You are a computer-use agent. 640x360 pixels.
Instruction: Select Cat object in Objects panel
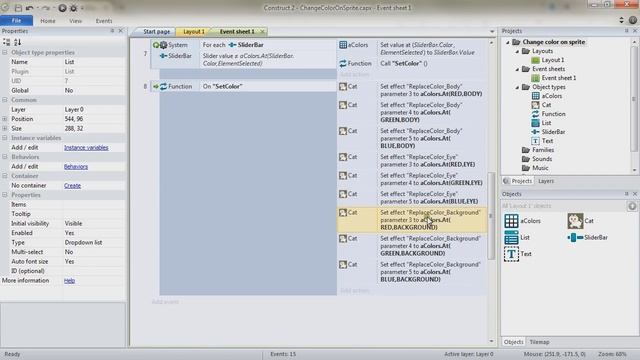click(580, 221)
